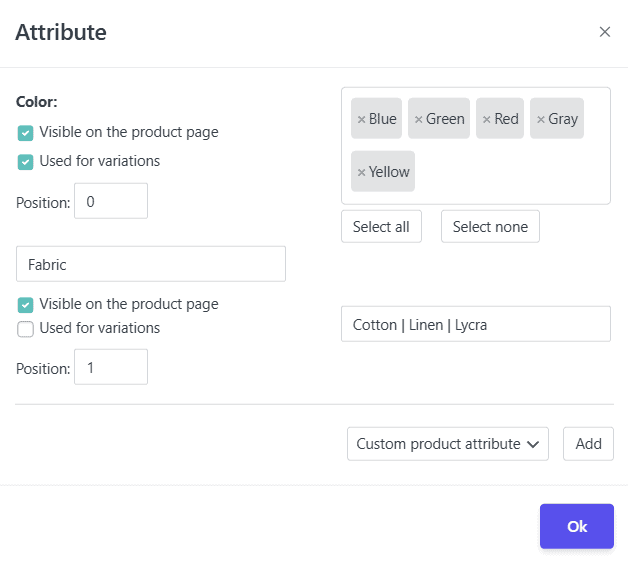
Task: Click the Select none button
Action: [x=490, y=227]
